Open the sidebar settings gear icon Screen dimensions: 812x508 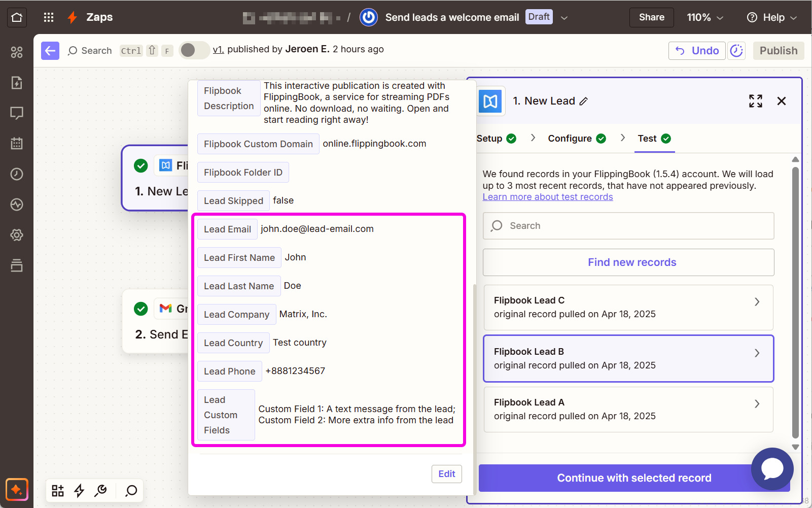(17, 235)
